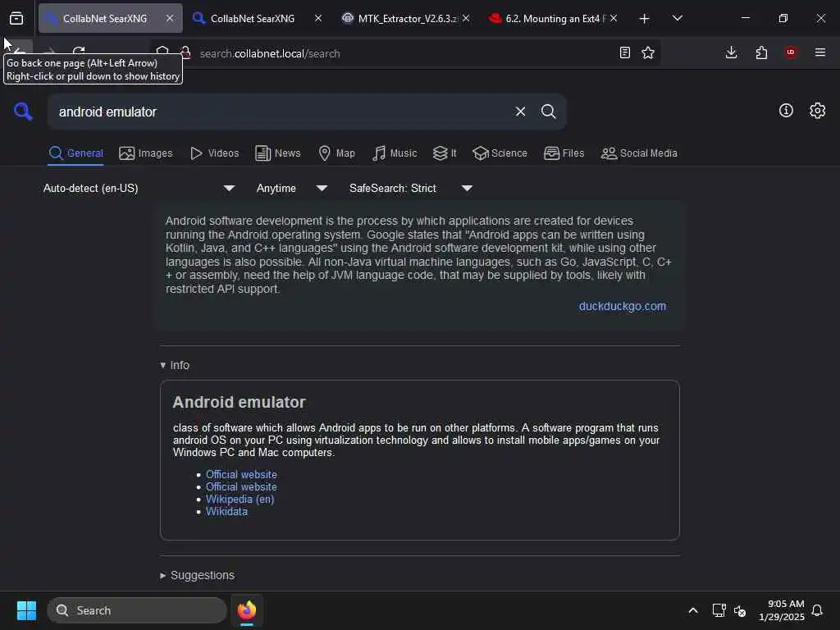Screen dimensions: 840x630
Task: Open the Auto-detect (en-US) language dropdown
Action: 139,188
